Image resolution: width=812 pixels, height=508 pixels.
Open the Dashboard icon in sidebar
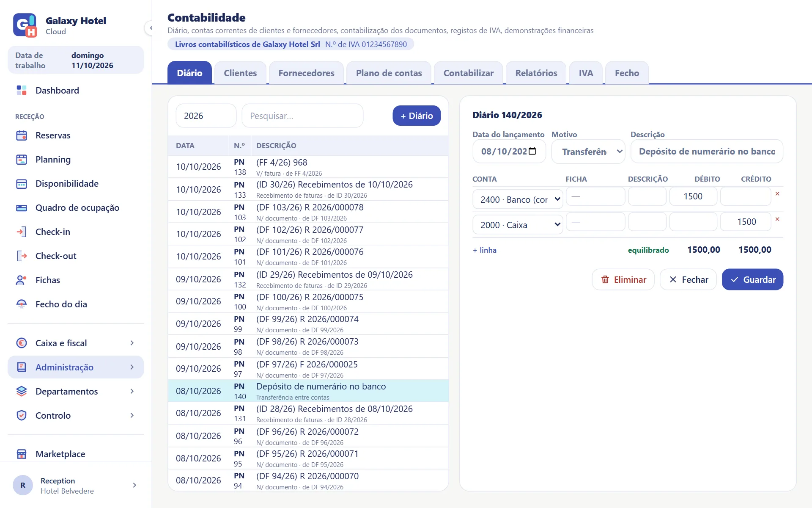point(22,90)
